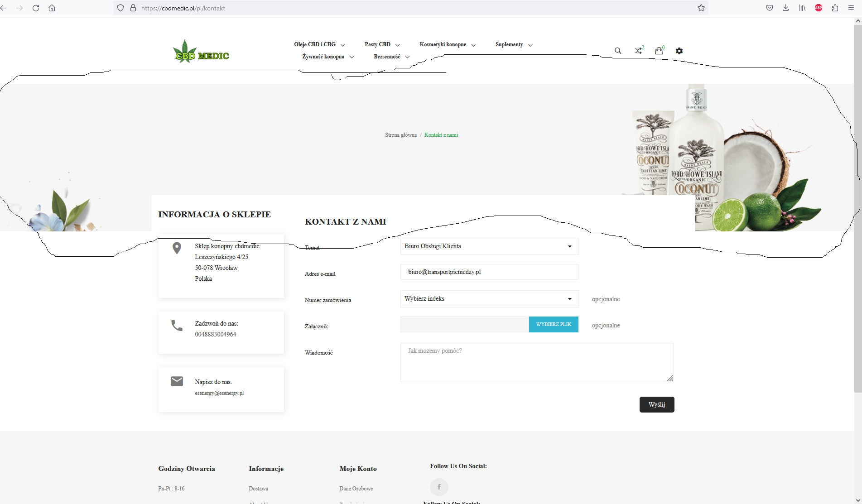Screen dimensions: 862x504
Task: Open the Temat subject dropdown
Action: coord(489,246)
